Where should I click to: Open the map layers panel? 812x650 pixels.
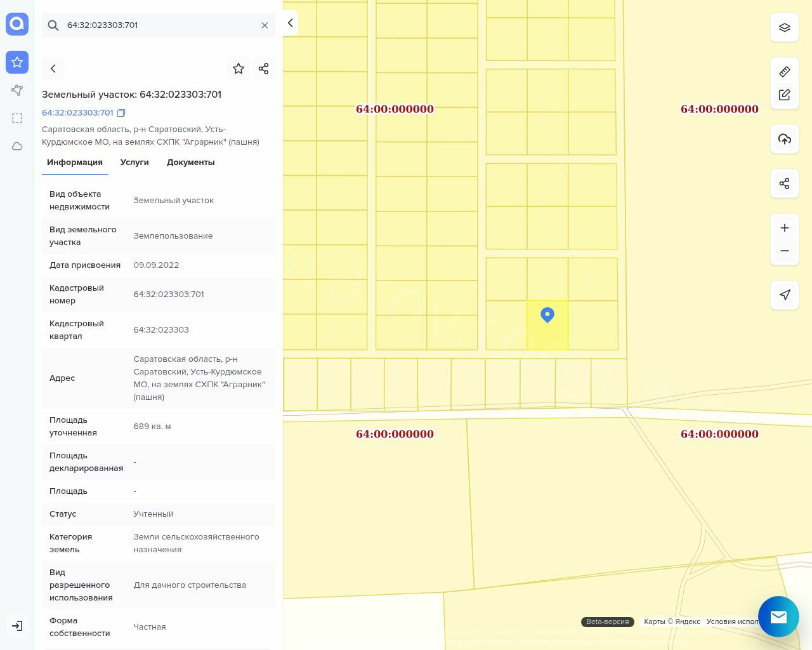tap(784, 27)
